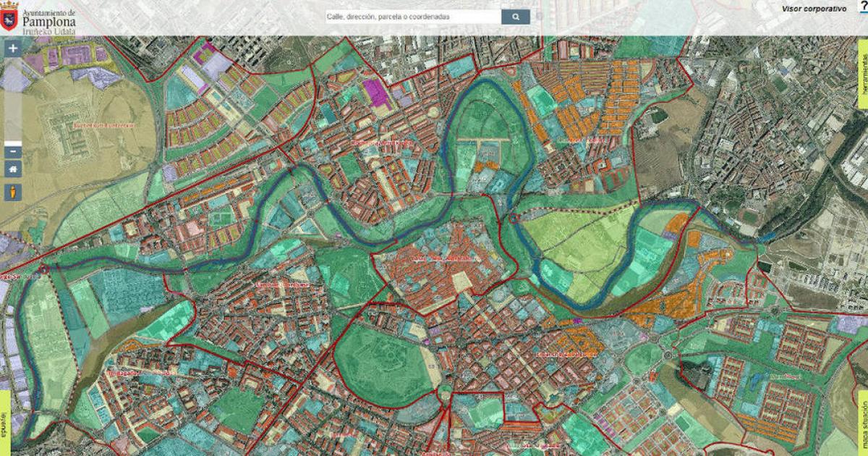Viewport: 868px width, 456px height.
Task: Click the magnifier search button
Action: pyautogui.click(x=515, y=17)
